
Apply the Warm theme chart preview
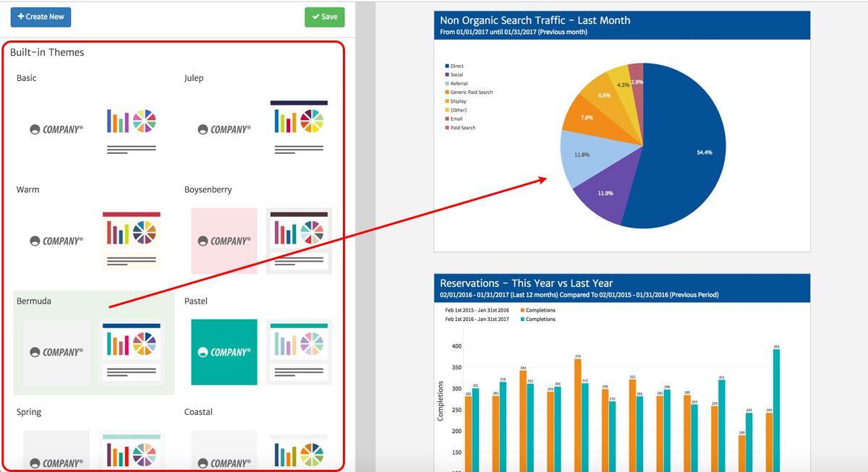[132, 240]
